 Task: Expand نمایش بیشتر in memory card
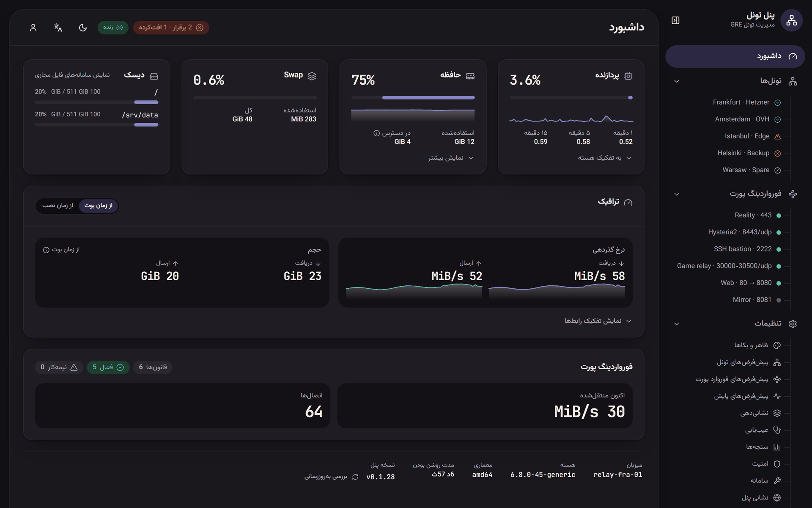[451, 158]
